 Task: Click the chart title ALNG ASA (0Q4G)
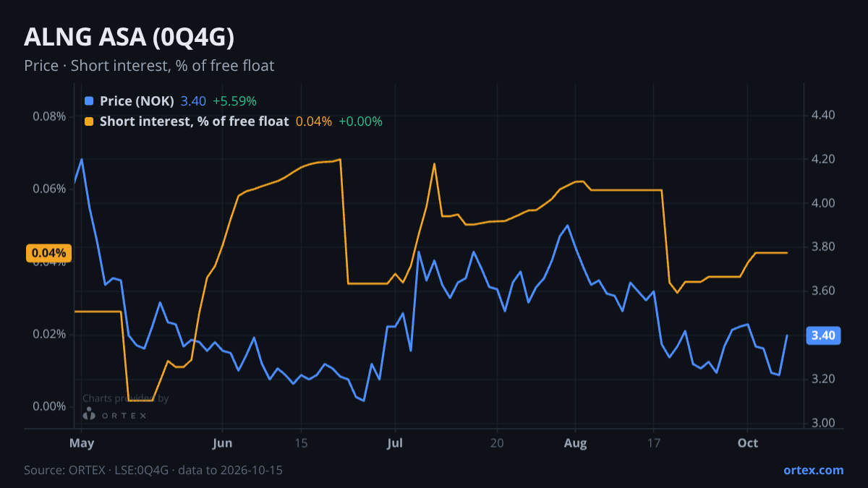click(129, 37)
